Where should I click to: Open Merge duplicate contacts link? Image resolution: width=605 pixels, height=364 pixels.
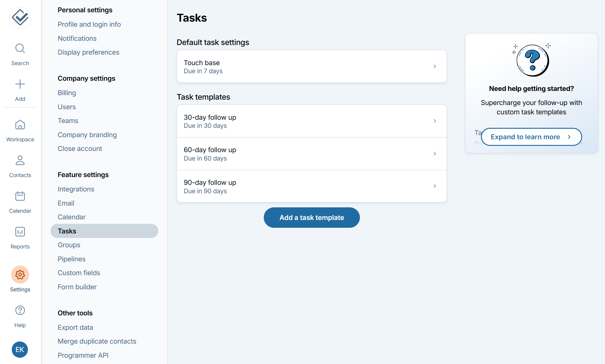click(x=97, y=341)
